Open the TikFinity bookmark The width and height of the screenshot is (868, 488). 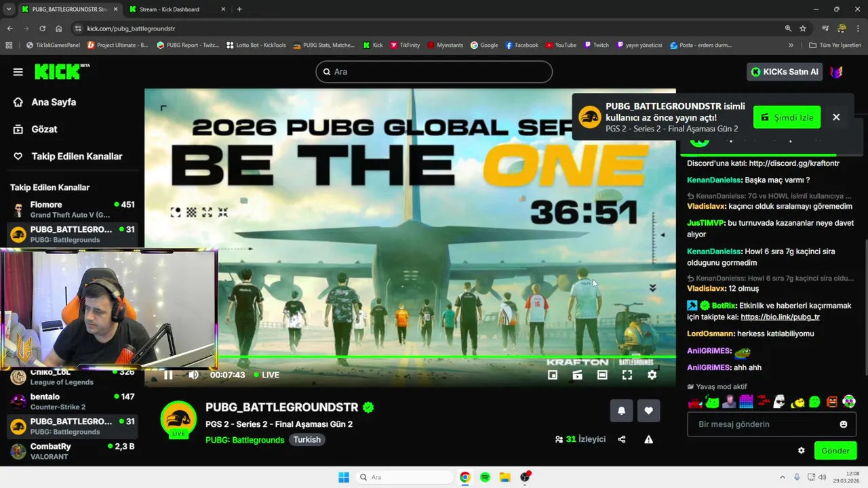tap(405, 45)
